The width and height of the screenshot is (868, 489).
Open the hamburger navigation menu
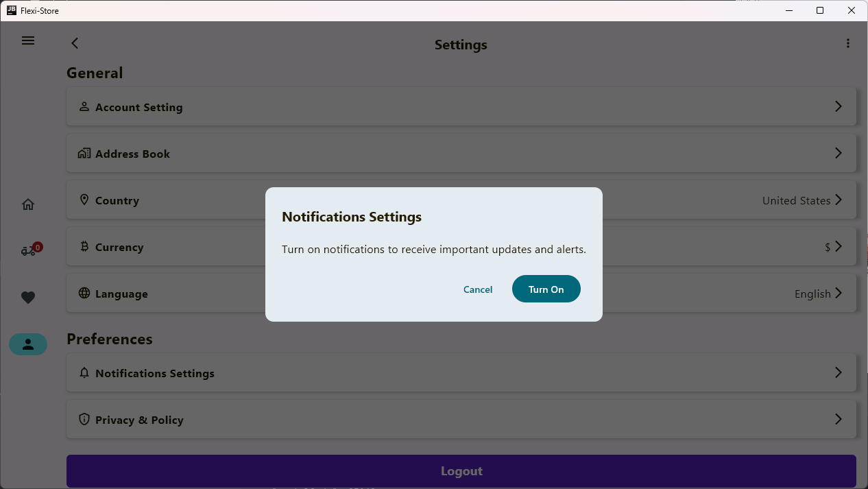point(28,40)
